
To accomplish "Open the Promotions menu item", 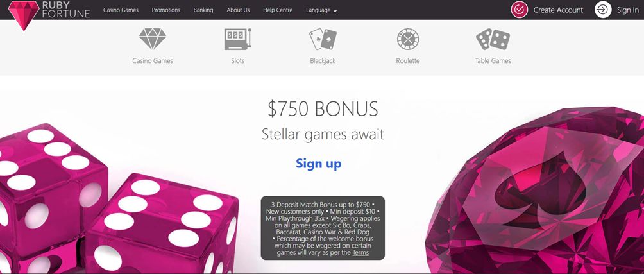I will point(166,10).
